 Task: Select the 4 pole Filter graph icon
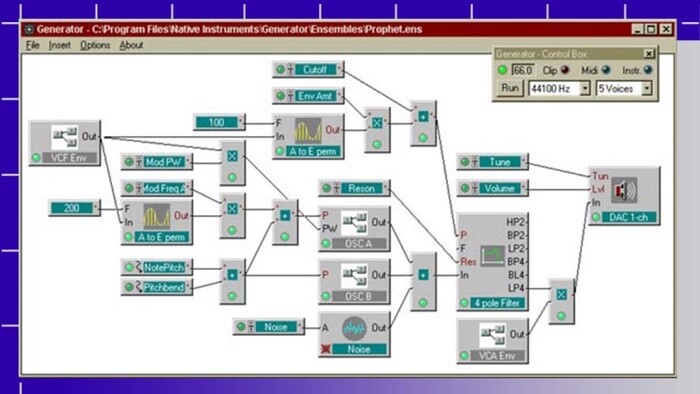click(x=493, y=255)
